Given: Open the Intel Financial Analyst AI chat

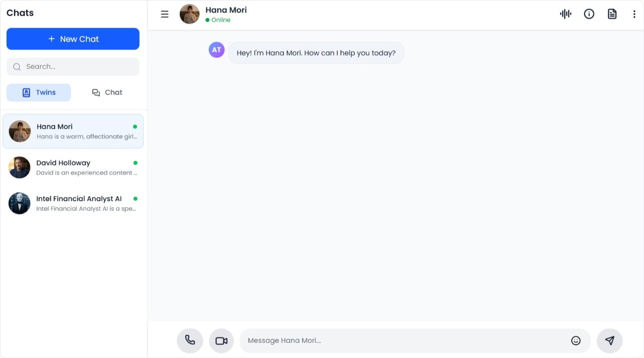Looking at the screenshot, I should pos(73,203).
